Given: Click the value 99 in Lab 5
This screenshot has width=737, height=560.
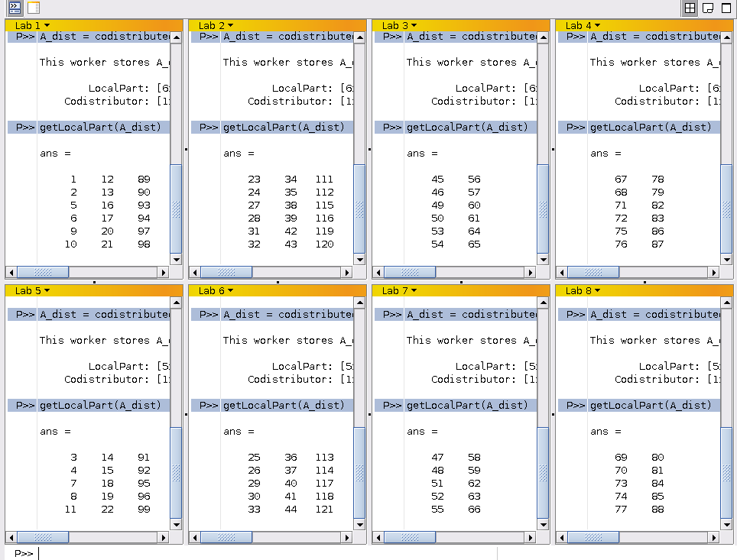Looking at the screenshot, I should click(x=144, y=510).
